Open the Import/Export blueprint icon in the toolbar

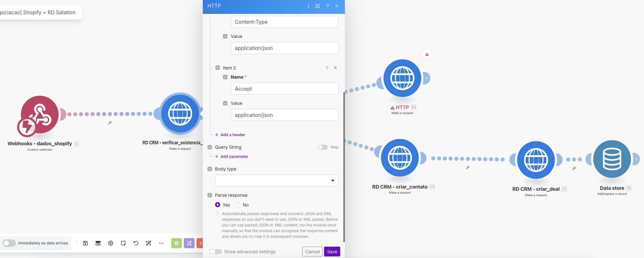pyautogui.click(x=98, y=243)
